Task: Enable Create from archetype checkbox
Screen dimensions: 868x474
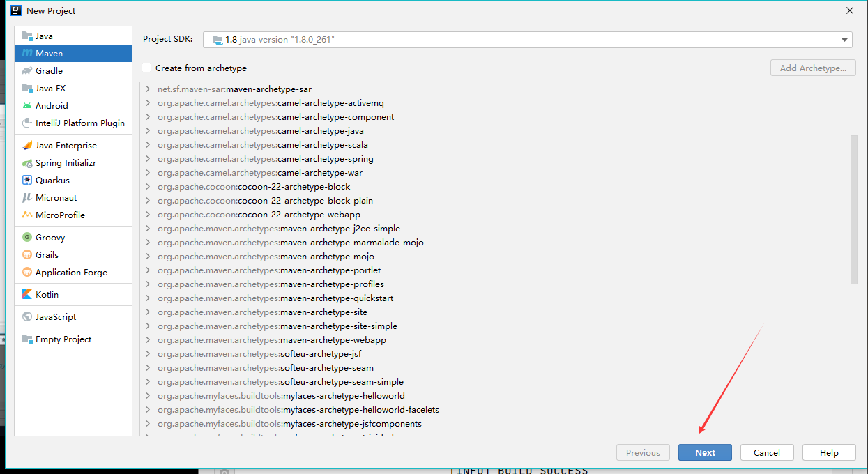Action: (146, 68)
